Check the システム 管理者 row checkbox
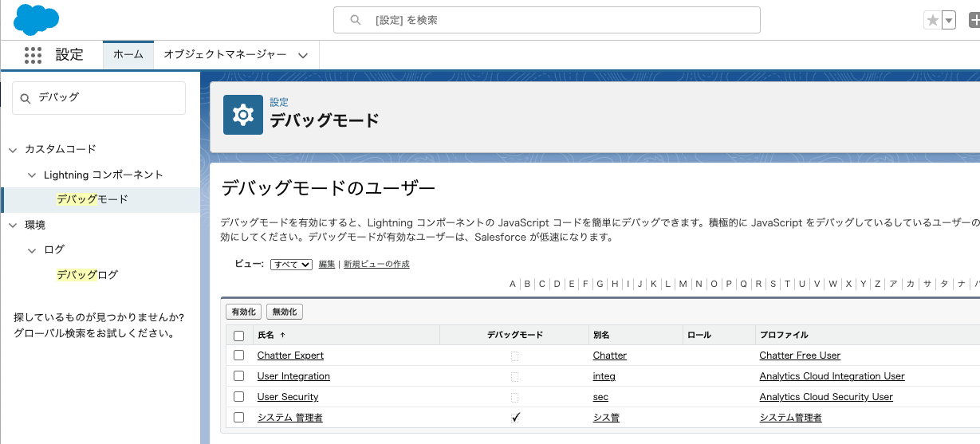This screenshot has width=980, height=444. 239,418
